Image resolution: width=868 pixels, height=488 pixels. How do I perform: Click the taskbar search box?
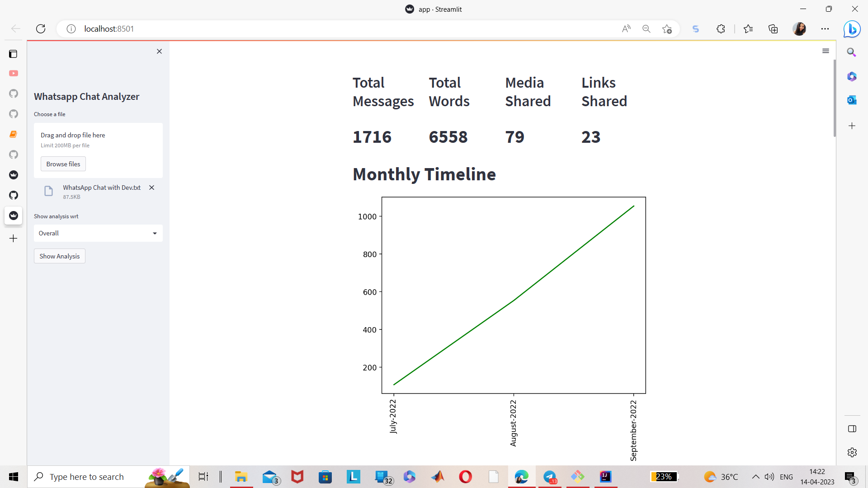[x=108, y=477]
